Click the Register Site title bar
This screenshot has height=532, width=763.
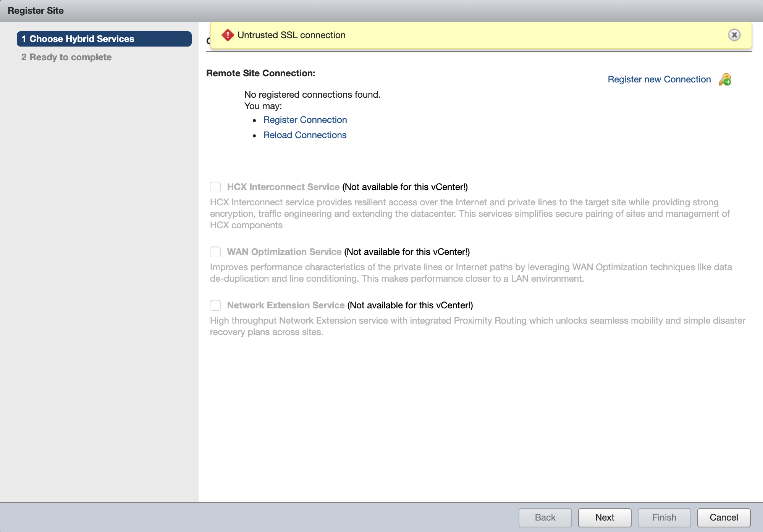(36, 11)
